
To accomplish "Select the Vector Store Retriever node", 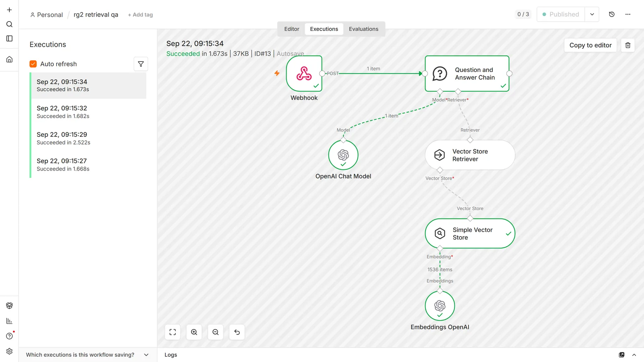I will (470, 155).
